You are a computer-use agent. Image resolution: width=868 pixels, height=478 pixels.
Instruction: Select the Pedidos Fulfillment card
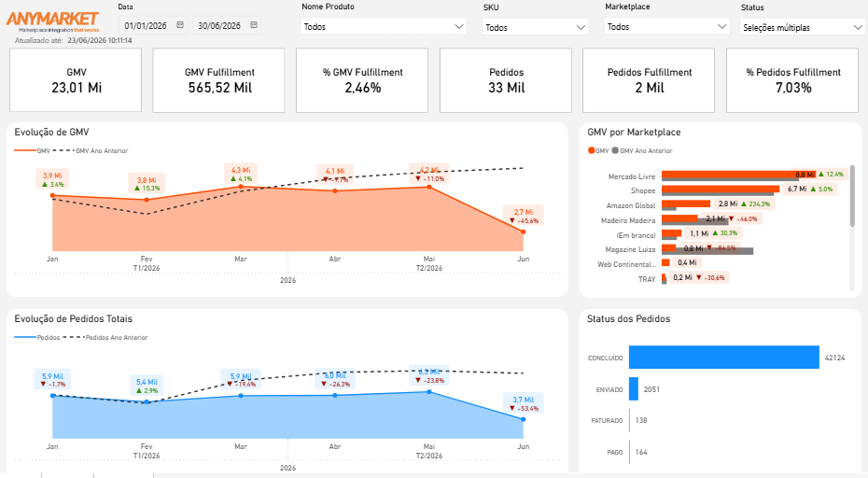click(649, 80)
